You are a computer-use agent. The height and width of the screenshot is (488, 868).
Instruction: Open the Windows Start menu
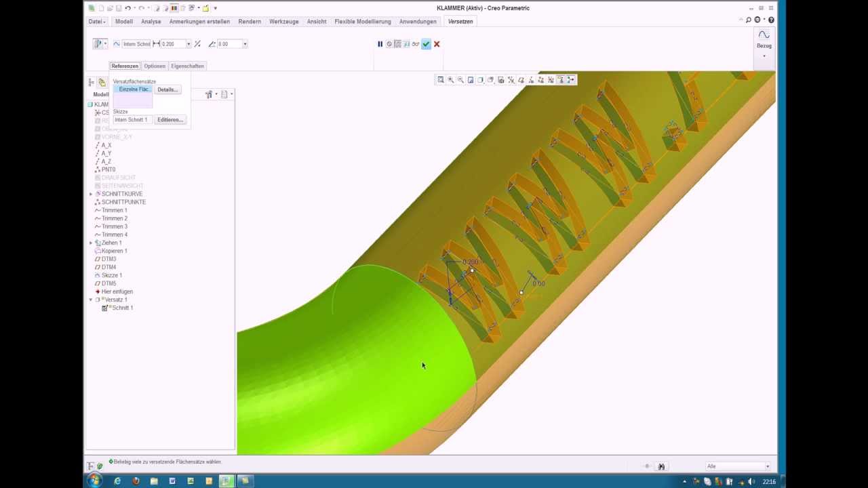(x=94, y=481)
